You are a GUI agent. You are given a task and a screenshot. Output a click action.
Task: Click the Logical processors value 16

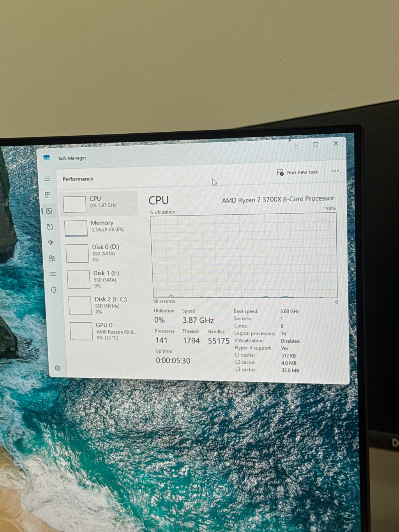(283, 334)
